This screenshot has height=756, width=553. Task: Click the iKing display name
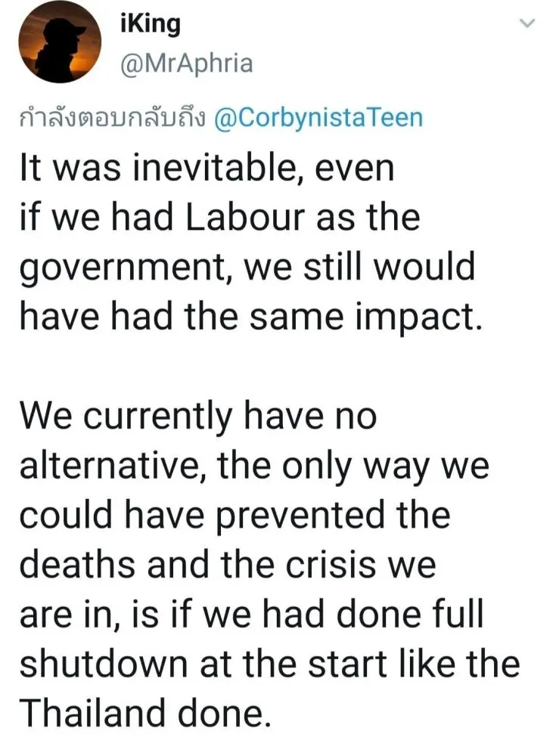click(x=151, y=24)
